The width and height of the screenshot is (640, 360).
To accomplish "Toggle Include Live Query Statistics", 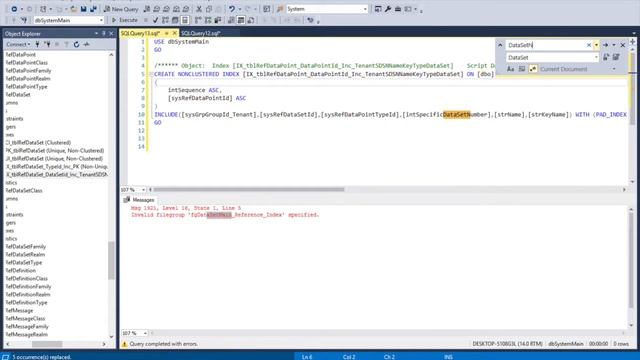I will click(208, 20).
